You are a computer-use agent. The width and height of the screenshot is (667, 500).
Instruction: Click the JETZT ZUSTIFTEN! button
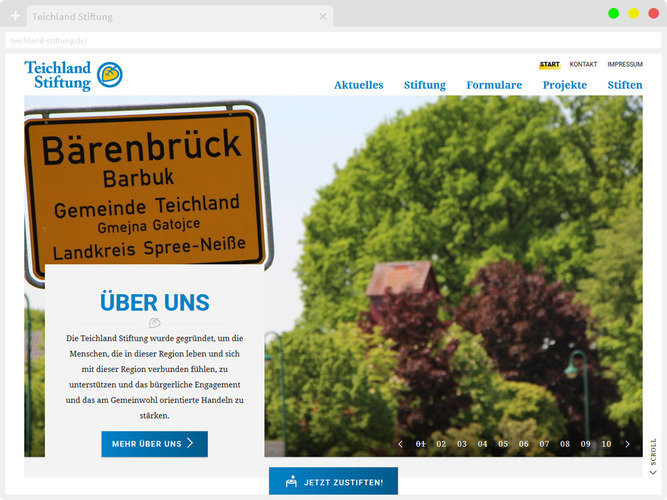tap(333, 482)
